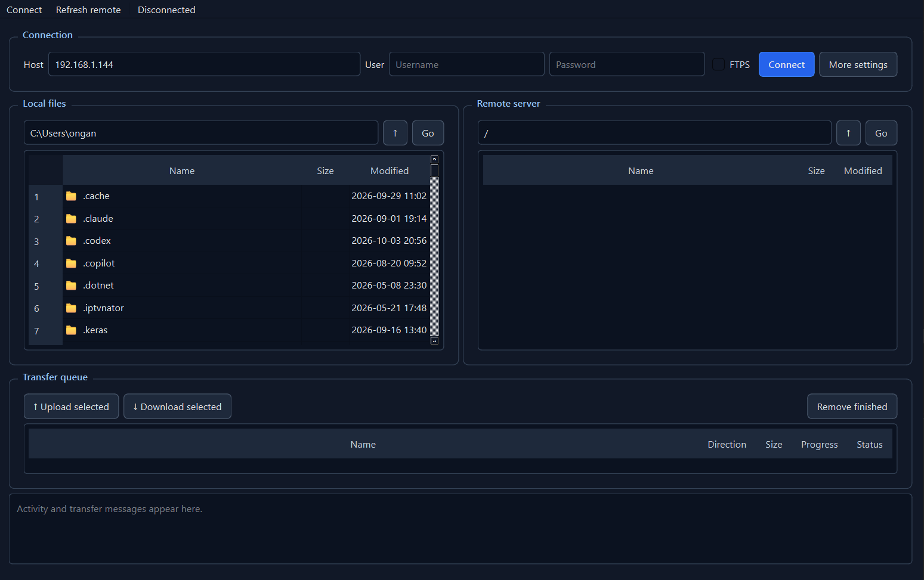Image resolution: width=924 pixels, height=580 pixels.
Task: Click Remove finished button
Action: [852, 407]
